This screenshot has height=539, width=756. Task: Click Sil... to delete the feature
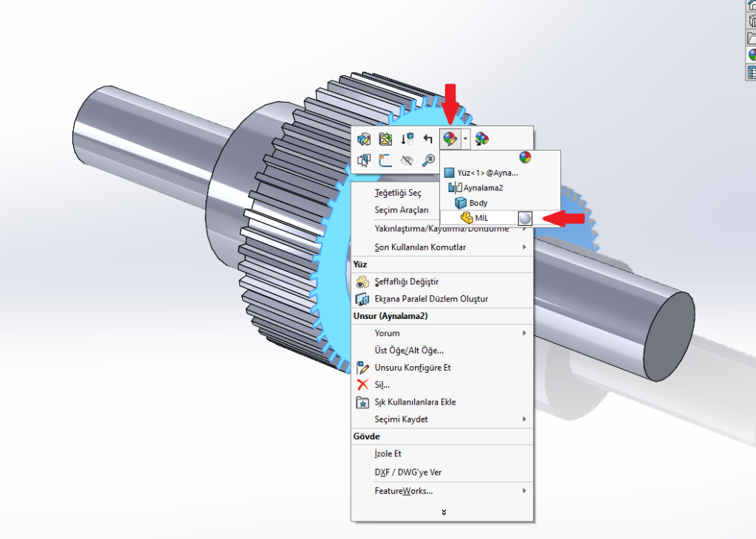382,385
